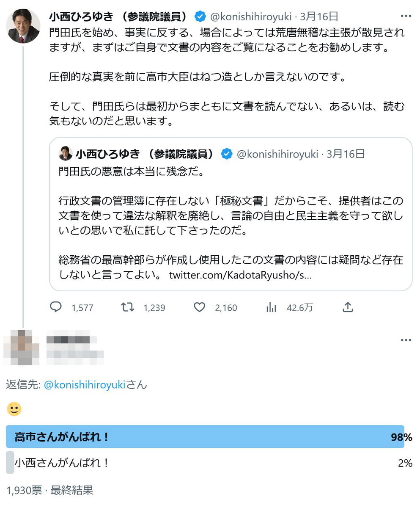Open more options for main tweet
The image size is (420, 508).
coord(406,17)
